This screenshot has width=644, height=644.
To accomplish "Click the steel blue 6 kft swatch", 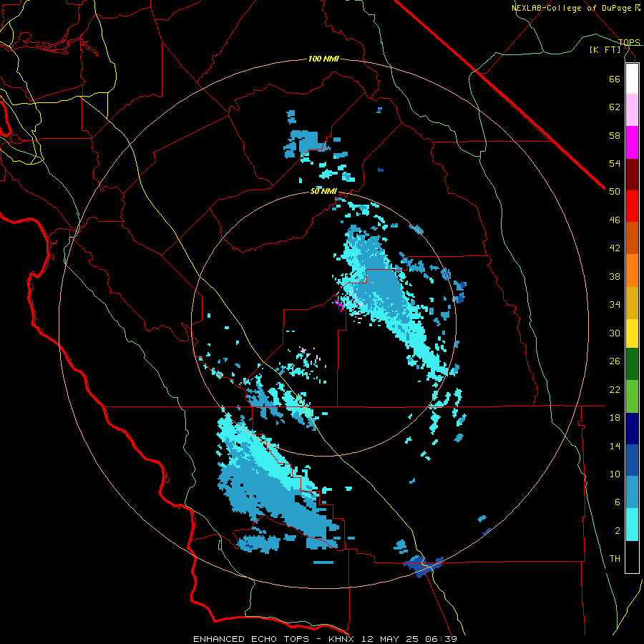I will (x=632, y=492).
